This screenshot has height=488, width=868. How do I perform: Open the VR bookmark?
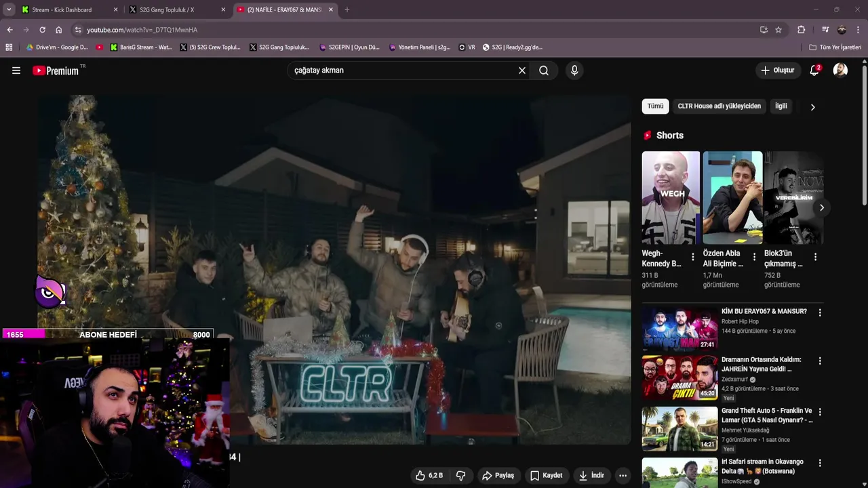467,47
